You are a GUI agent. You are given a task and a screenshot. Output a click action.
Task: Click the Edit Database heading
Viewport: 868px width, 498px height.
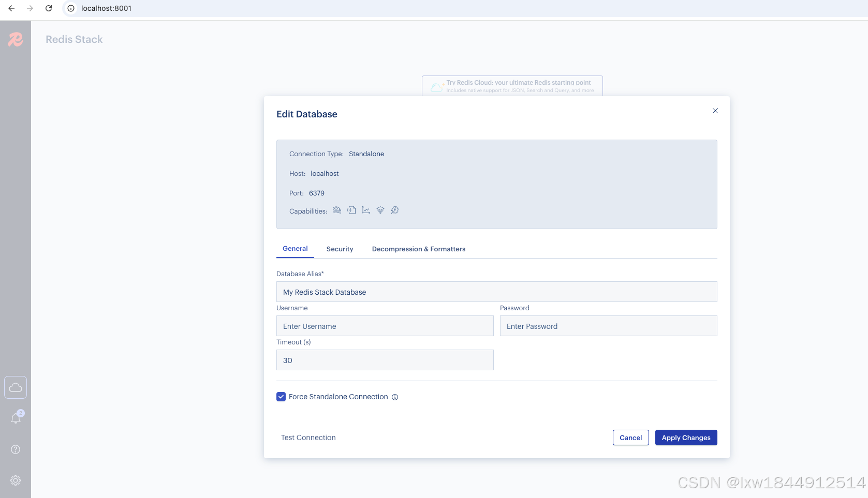(x=307, y=114)
